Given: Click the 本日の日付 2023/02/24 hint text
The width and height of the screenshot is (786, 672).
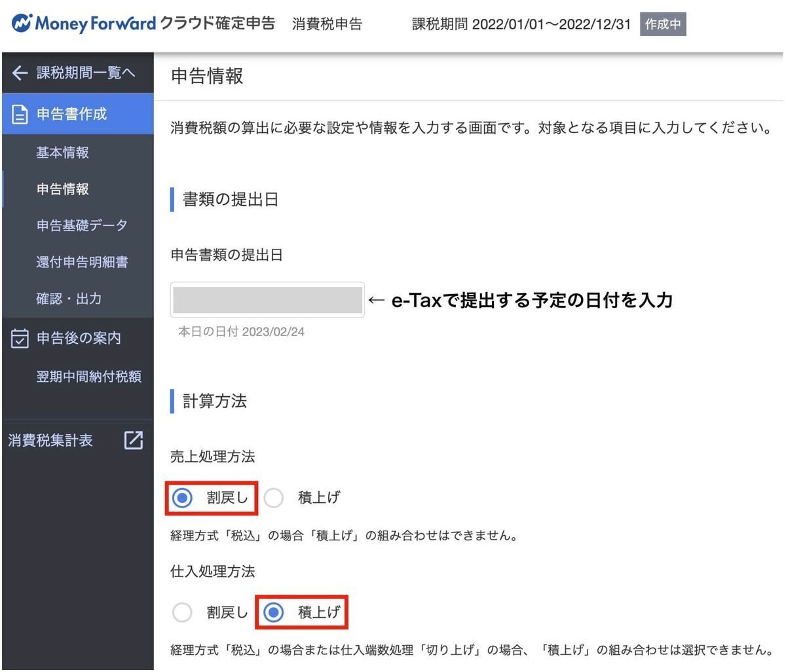Looking at the screenshot, I should (241, 332).
